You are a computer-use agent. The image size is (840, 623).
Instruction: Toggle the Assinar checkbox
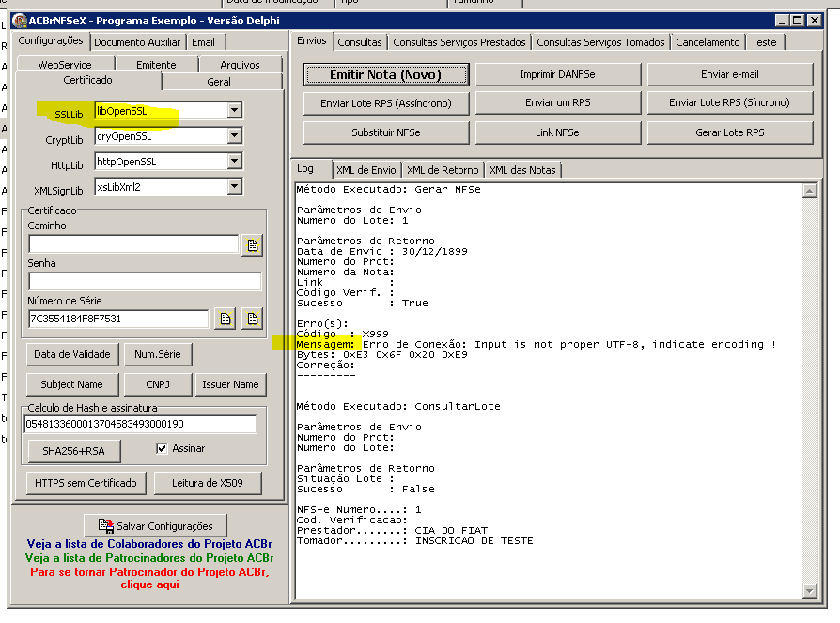pyautogui.click(x=162, y=448)
